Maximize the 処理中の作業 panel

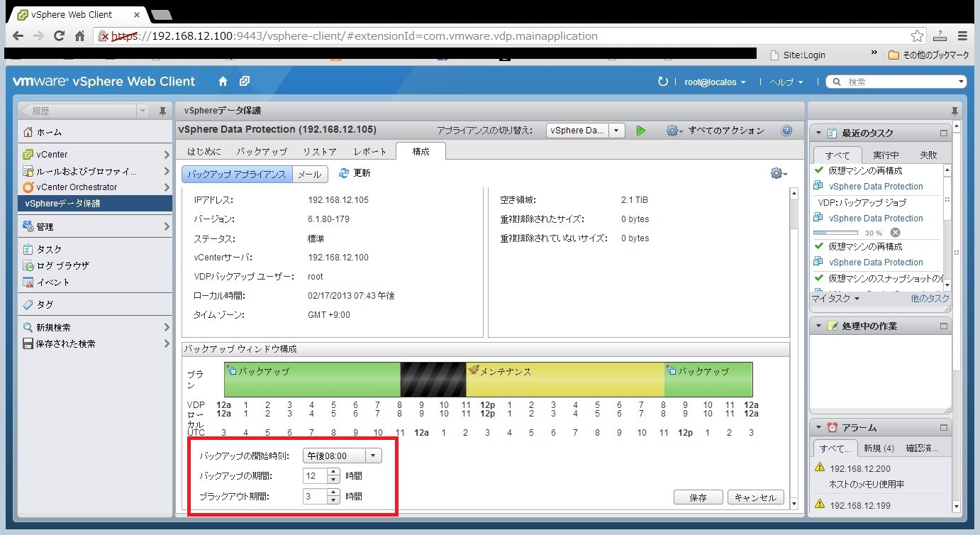point(943,326)
